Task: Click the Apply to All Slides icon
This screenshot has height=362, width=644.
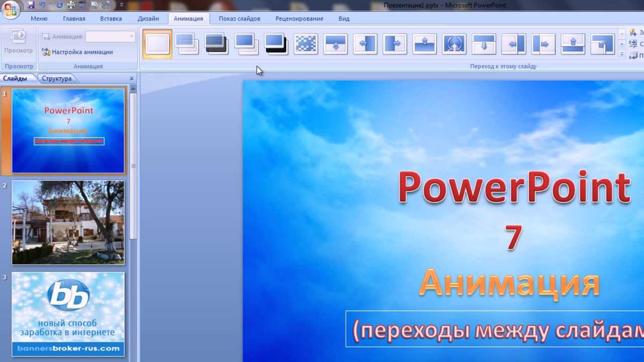Action: coord(633,56)
